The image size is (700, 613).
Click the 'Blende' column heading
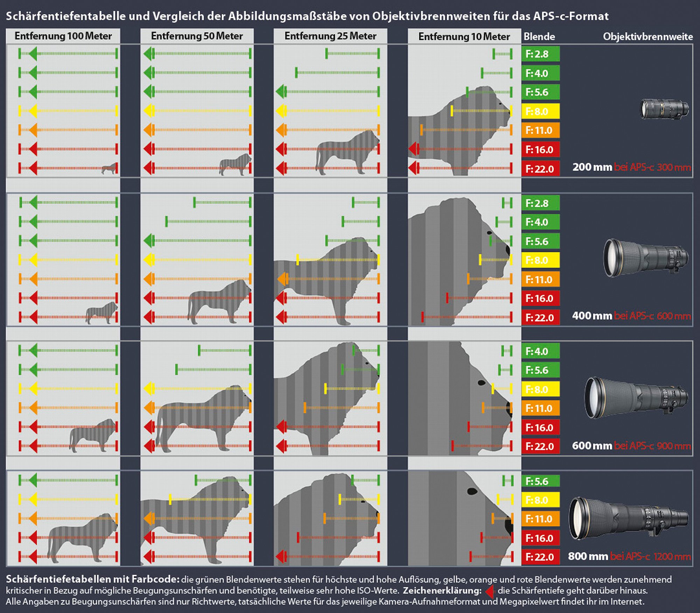tap(539, 36)
